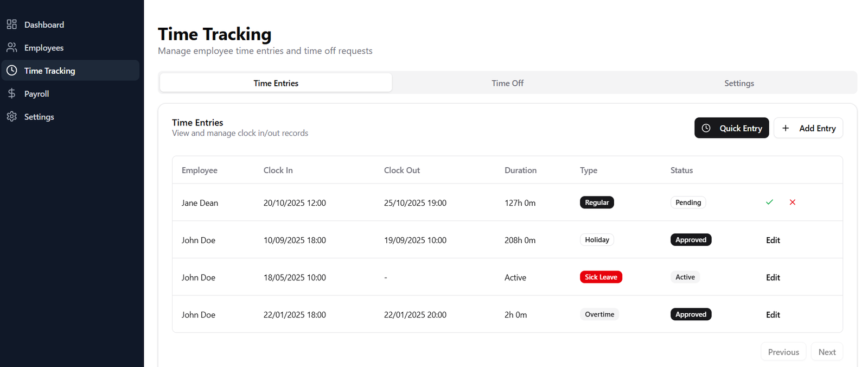
Task: Go to the Next page of entries
Action: (827, 352)
